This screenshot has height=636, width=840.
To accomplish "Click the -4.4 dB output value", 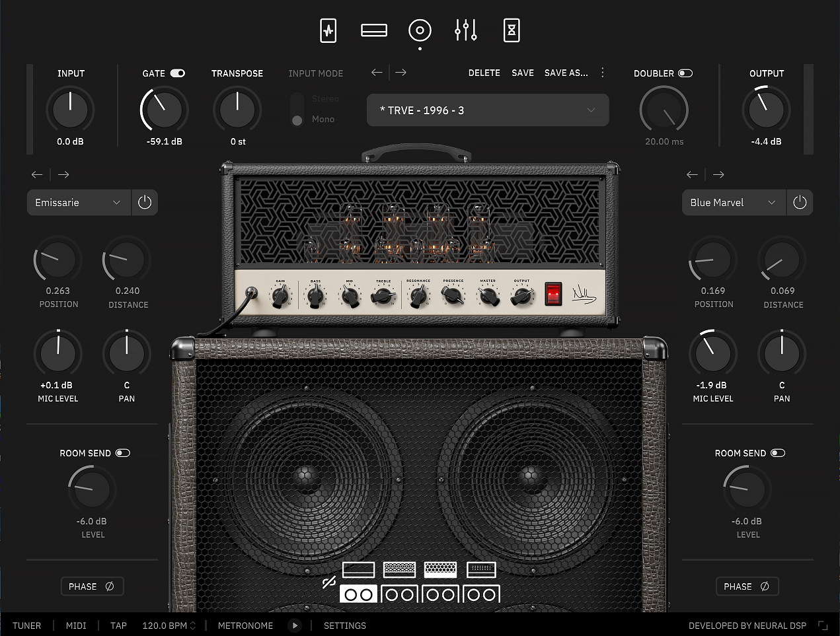I will tap(766, 141).
